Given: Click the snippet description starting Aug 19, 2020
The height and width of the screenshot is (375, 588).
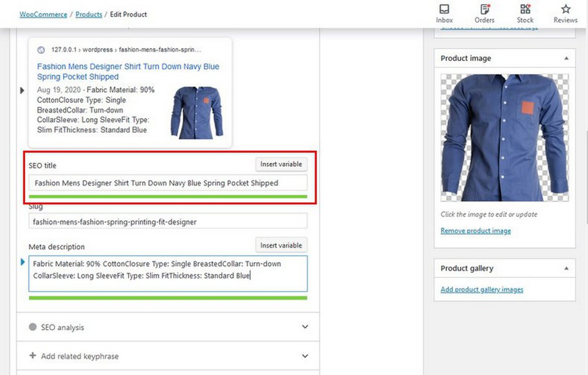Looking at the screenshot, I should pos(96,110).
